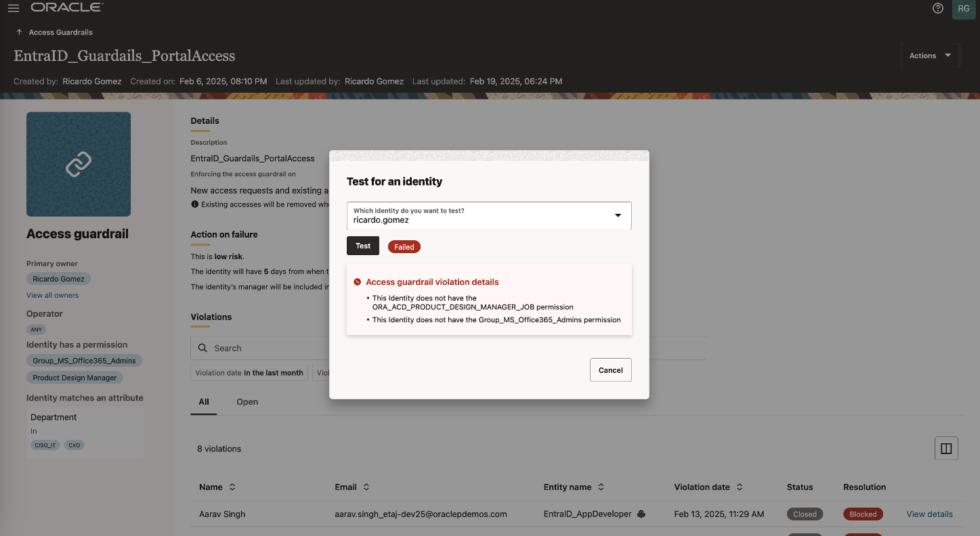Open the View all owners link
Viewport: 980px width, 536px height.
52,295
